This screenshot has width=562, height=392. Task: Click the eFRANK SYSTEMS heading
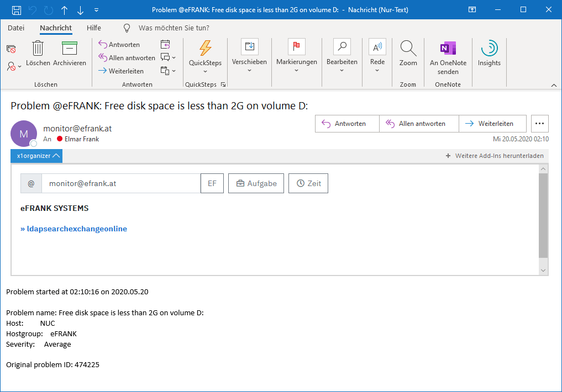(x=55, y=208)
